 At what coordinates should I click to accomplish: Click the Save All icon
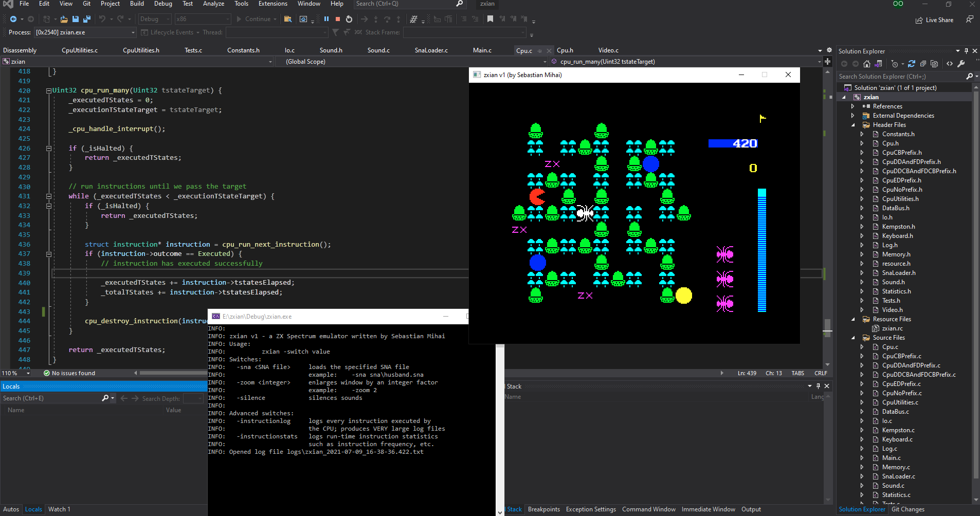87,19
